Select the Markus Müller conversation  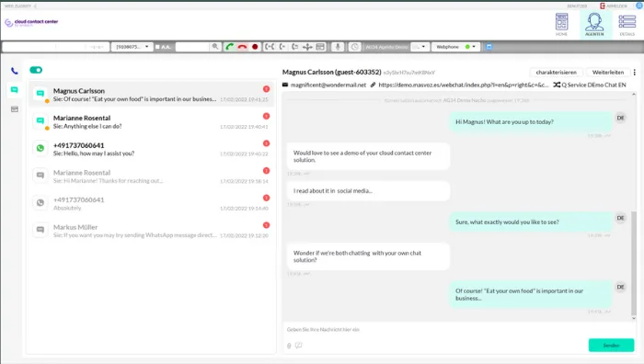tap(151, 231)
